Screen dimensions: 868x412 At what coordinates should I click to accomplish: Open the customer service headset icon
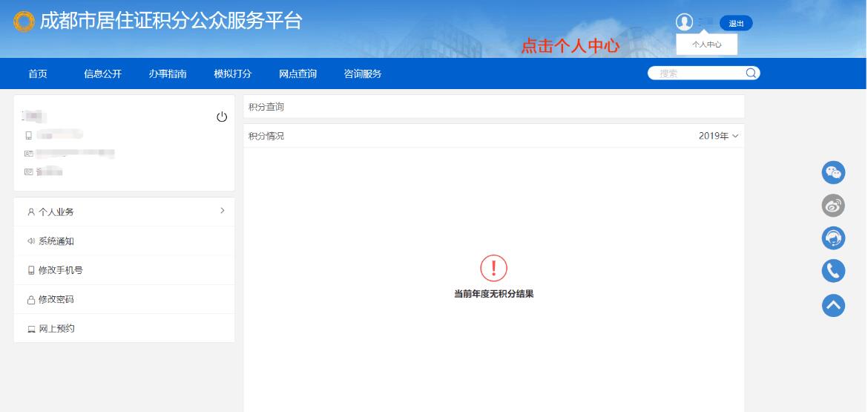833,238
